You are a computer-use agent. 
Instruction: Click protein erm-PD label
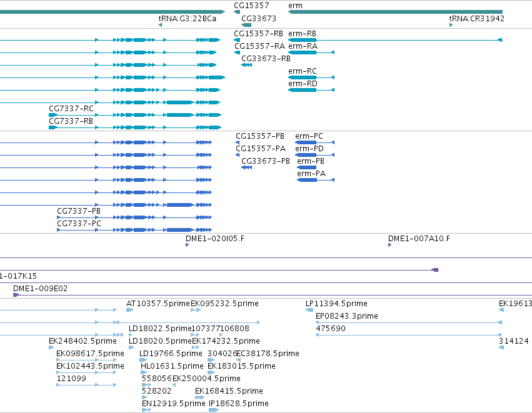coord(309,149)
